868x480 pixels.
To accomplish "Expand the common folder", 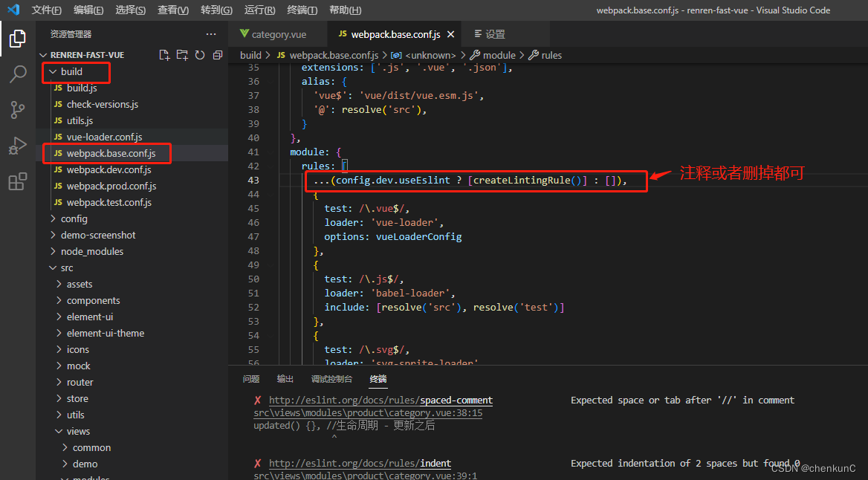I will [132, 447].
